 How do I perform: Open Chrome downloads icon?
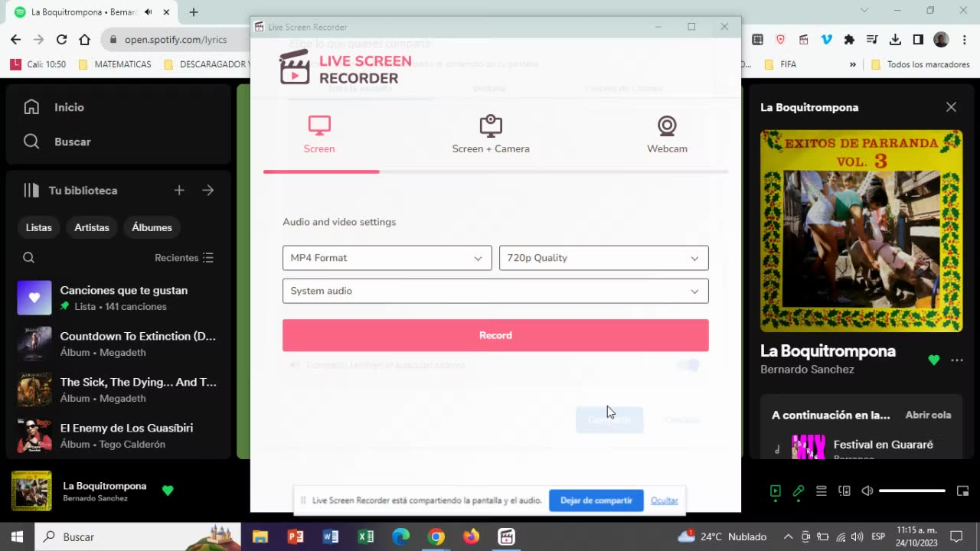point(895,40)
